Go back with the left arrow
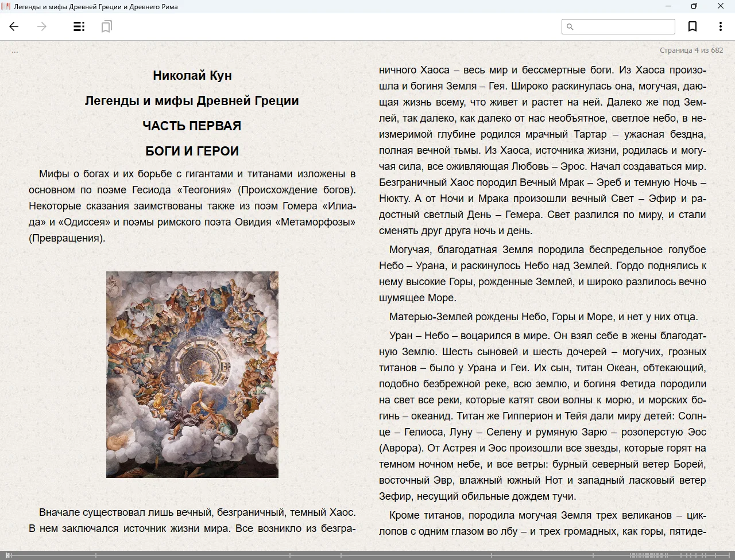735x560 pixels. (x=14, y=26)
